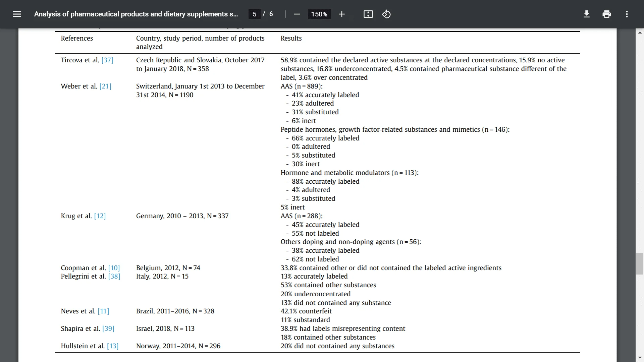Click '62% not labeled' line
644x362 pixels.
point(315,259)
